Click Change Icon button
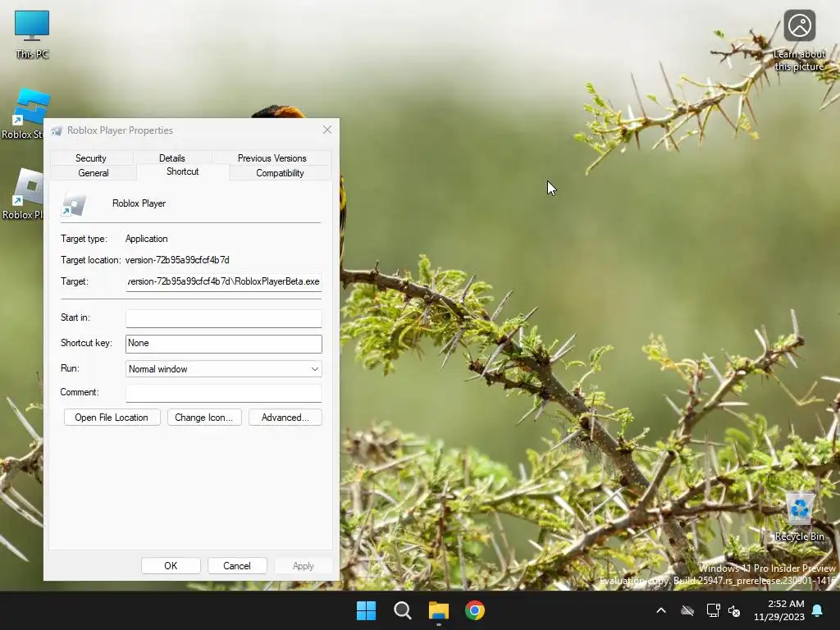 click(204, 418)
